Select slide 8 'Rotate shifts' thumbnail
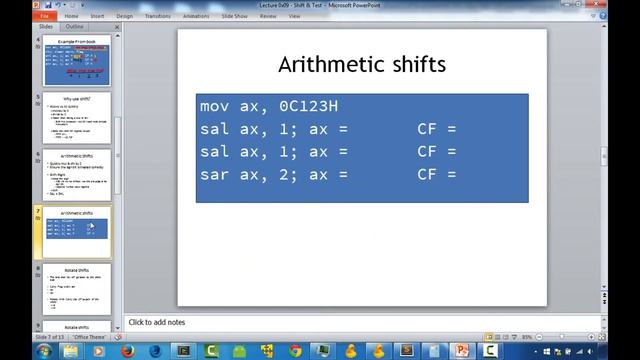Screen dimensions: 640x360 [77, 289]
